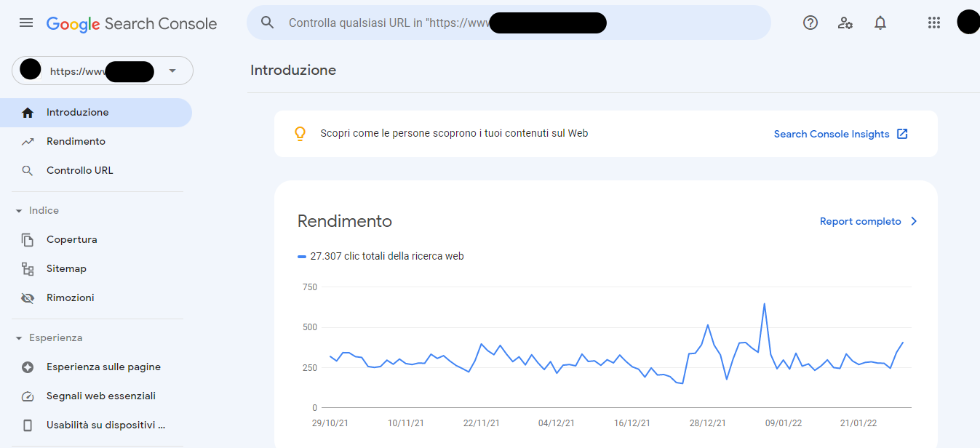Open Esperienza sulle pagine report
The image size is (980, 448).
click(x=103, y=367)
